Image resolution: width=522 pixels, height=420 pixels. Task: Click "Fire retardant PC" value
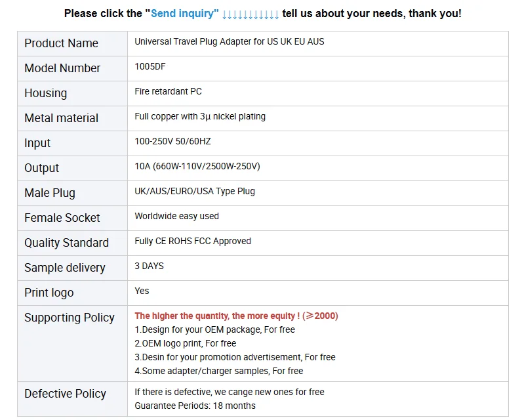point(168,92)
